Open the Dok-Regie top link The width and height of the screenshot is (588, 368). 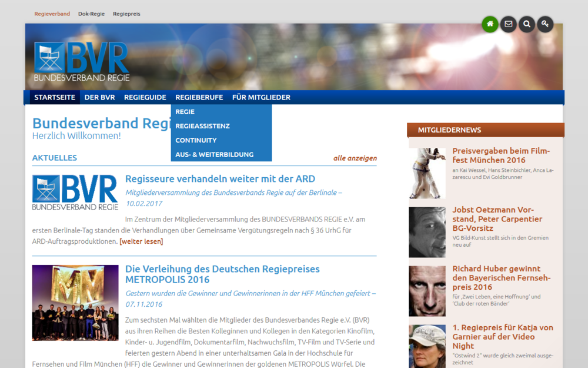click(92, 14)
